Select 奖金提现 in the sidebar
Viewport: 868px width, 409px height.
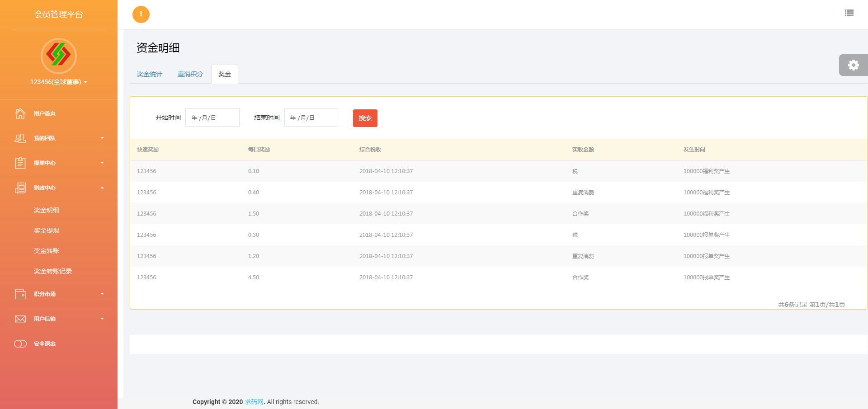coord(47,230)
